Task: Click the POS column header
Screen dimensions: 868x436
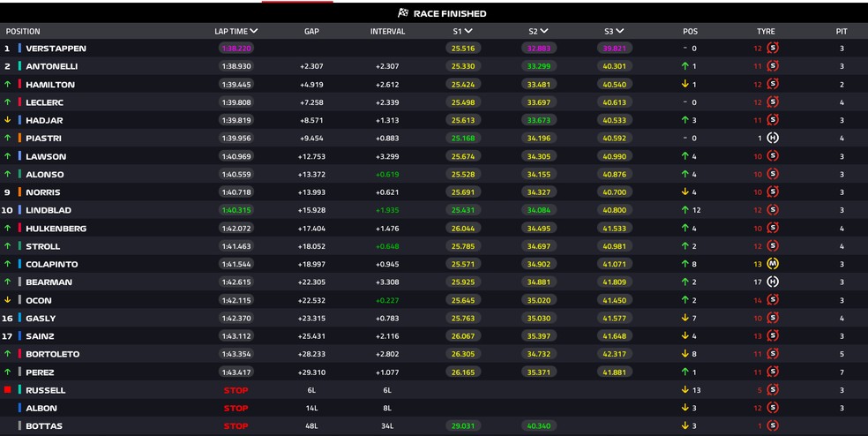Action: (x=691, y=32)
